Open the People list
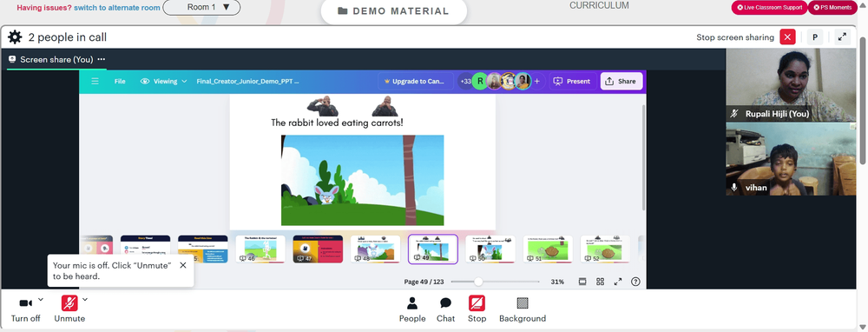The height and width of the screenshot is (332, 868). pos(412,309)
